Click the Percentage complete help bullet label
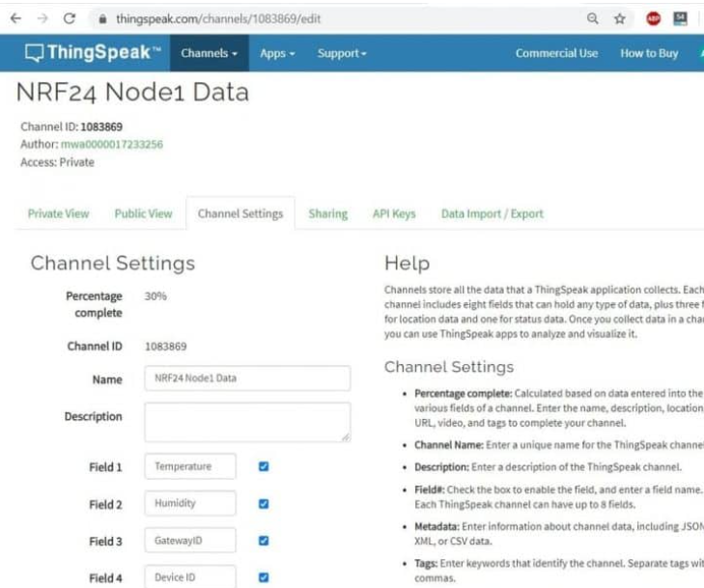 463,394
